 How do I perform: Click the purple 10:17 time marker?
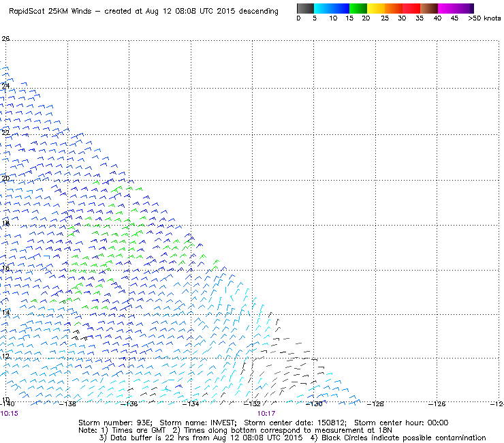click(x=266, y=414)
